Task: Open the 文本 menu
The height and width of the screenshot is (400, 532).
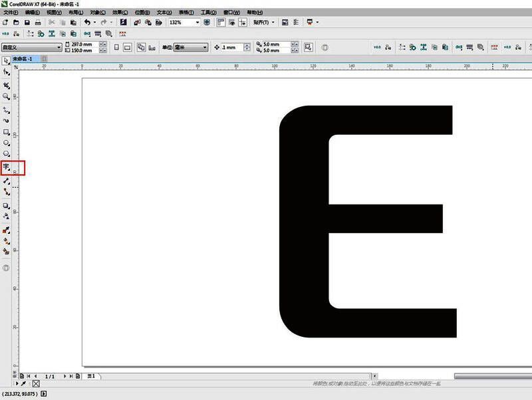Action: [x=164, y=13]
